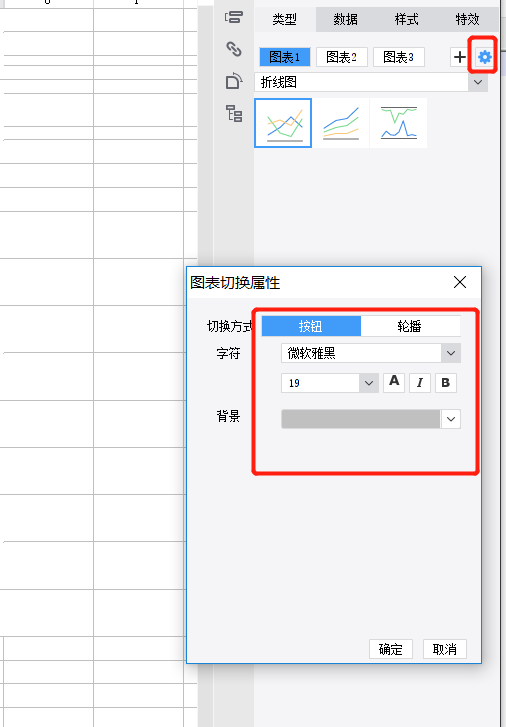506x727 pixels.
Task: Select the 图表2 tab
Action: (342, 57)
